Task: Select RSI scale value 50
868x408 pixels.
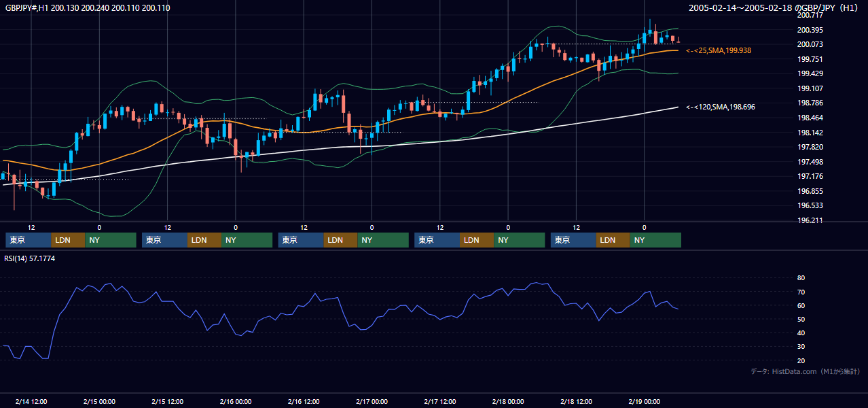Action: tap(801, 319)
